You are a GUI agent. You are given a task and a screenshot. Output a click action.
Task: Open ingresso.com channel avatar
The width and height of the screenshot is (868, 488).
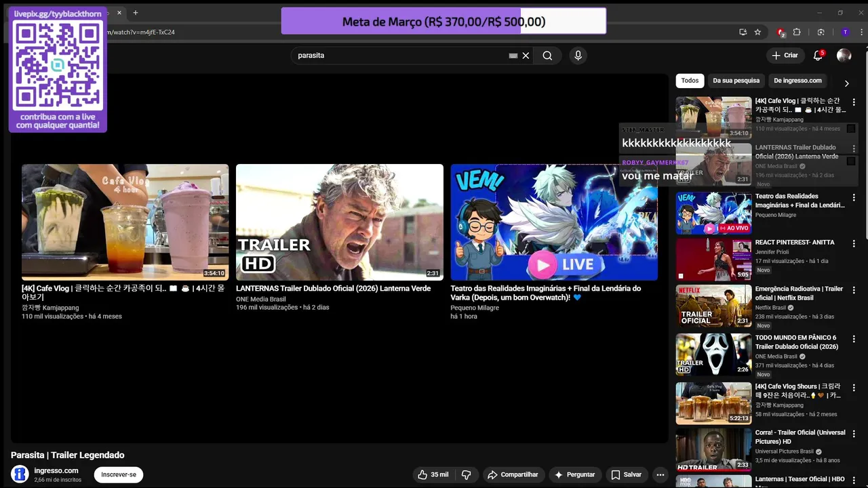pyautogui.click(x=20, y=474)
